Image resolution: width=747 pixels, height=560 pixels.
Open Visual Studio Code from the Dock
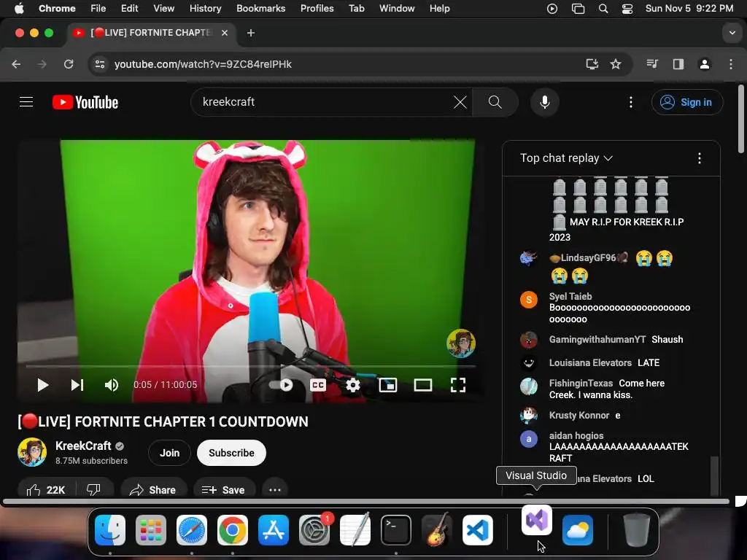(478, 530)
